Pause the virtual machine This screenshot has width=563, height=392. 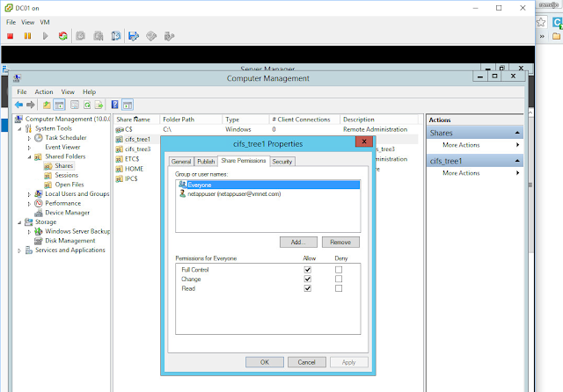coord(27,36)
